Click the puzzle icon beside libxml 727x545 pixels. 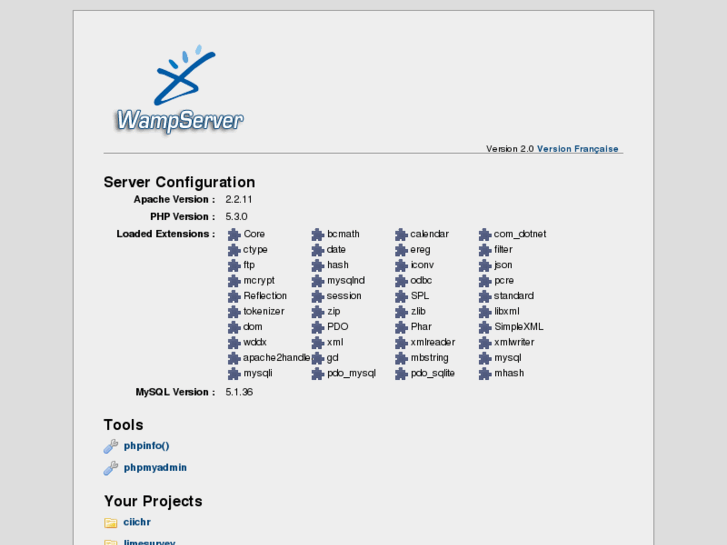click(x=485, y=312)
